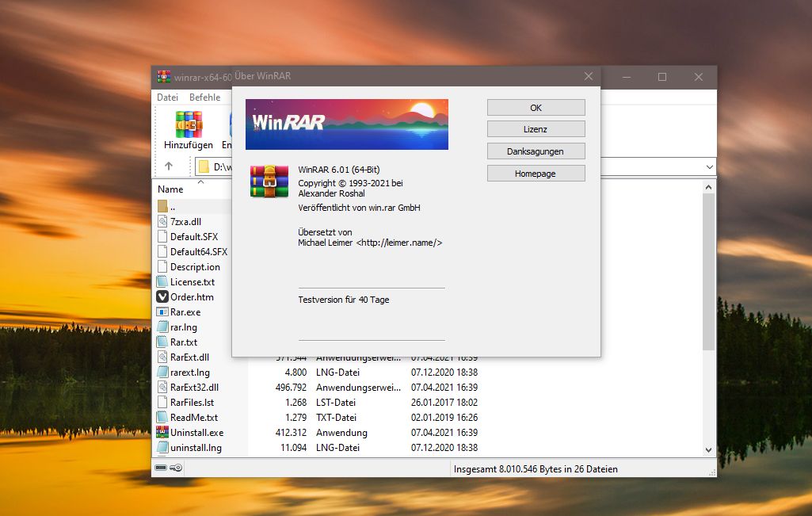This screenshot has width=812, height=516.
Task: Click the 07.04.2021 16:39 date for Uninstall.exe
Action: pyautogui.click(x=444, y=432)
